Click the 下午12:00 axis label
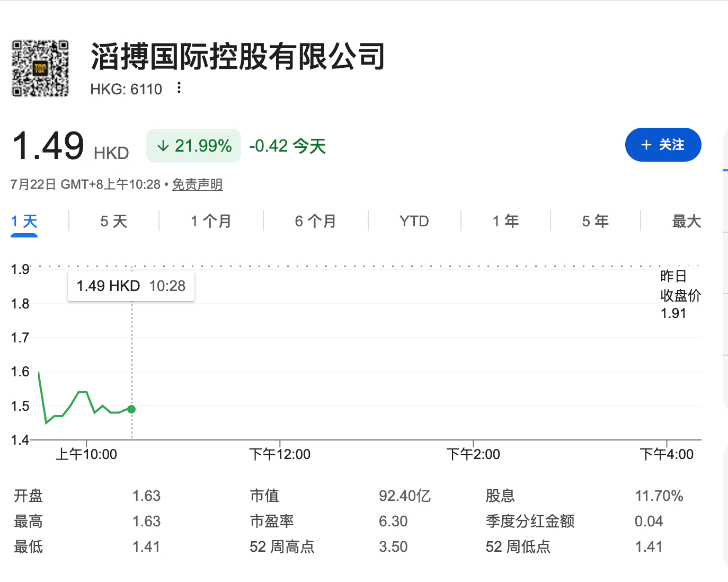This screenshot has height=582, width=728. 280,454
